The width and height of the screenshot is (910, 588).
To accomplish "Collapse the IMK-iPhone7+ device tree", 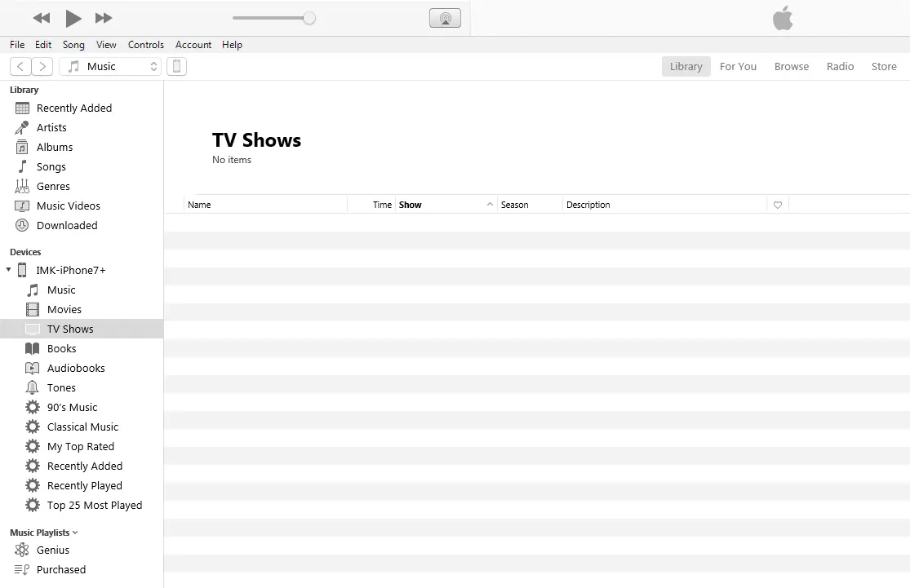I will pyautogui.click(x=9, y=270).
